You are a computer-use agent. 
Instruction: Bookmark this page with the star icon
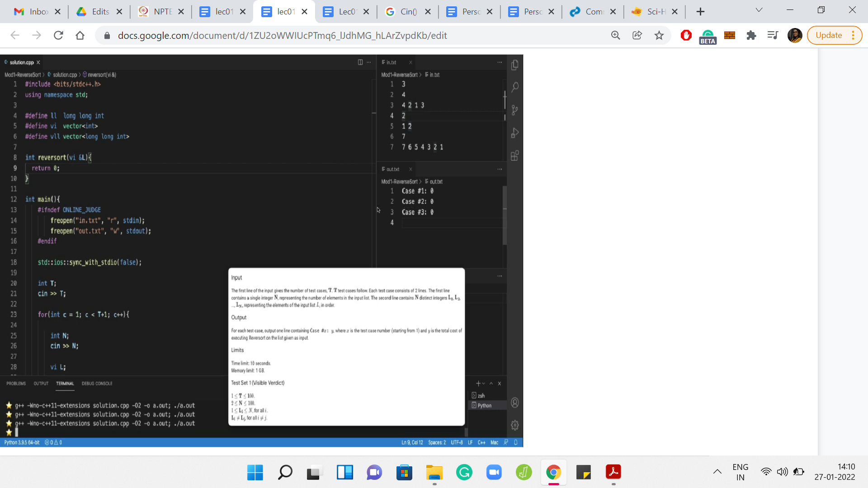[659, 35]
